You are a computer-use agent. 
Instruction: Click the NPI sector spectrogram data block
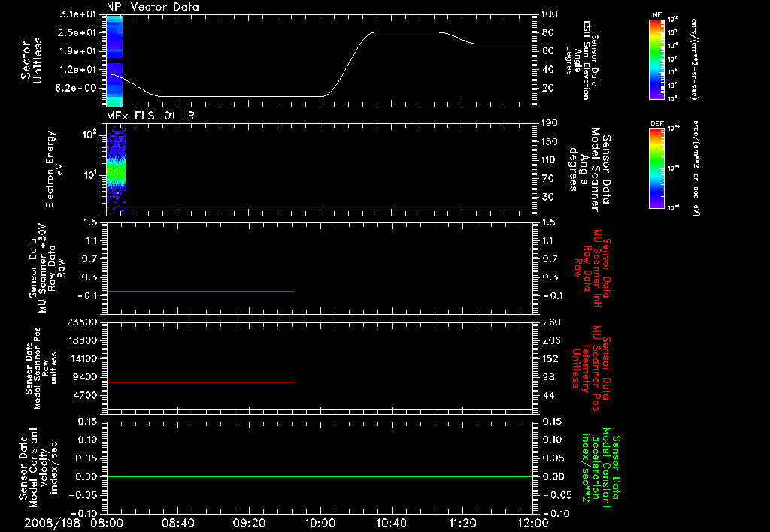click(x=114, y=61)
